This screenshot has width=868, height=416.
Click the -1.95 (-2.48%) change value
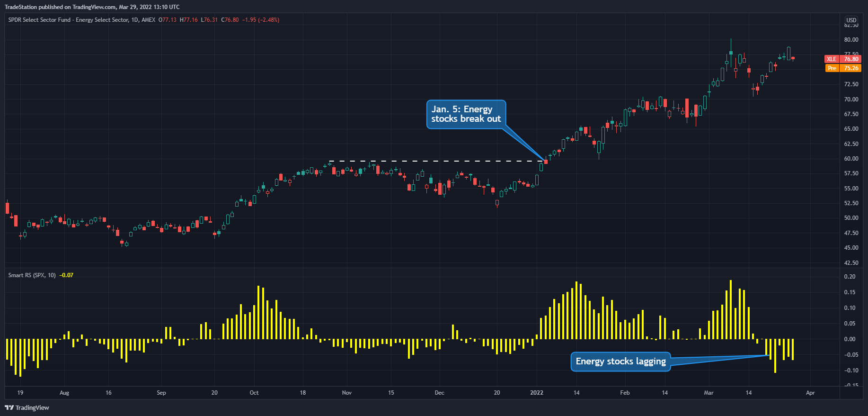(x=261, y=20)
